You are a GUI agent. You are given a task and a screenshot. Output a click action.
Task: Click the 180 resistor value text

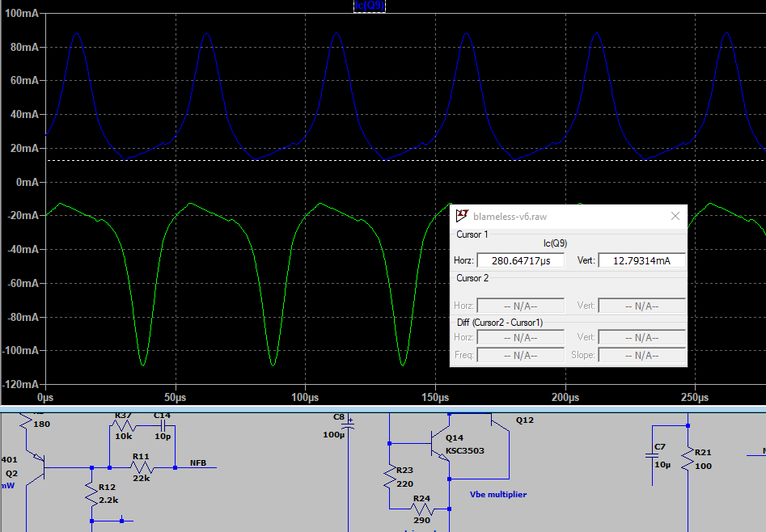point(41,424)
